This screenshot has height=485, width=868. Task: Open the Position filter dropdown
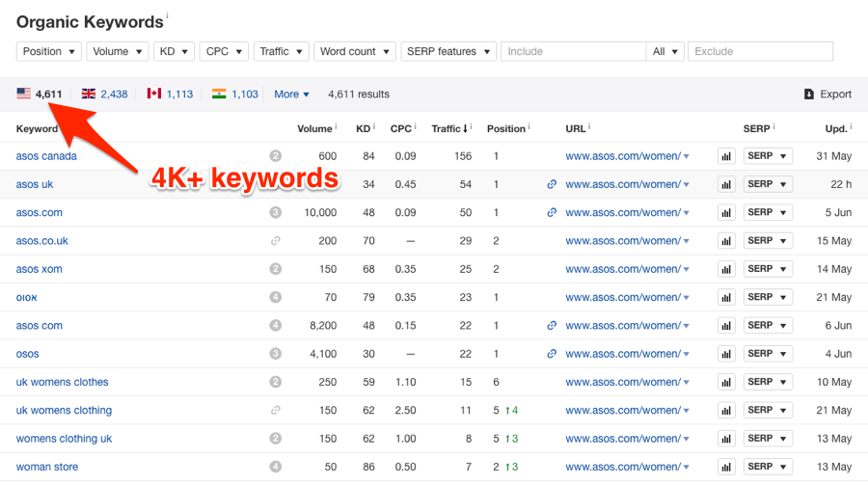point(49,51)
